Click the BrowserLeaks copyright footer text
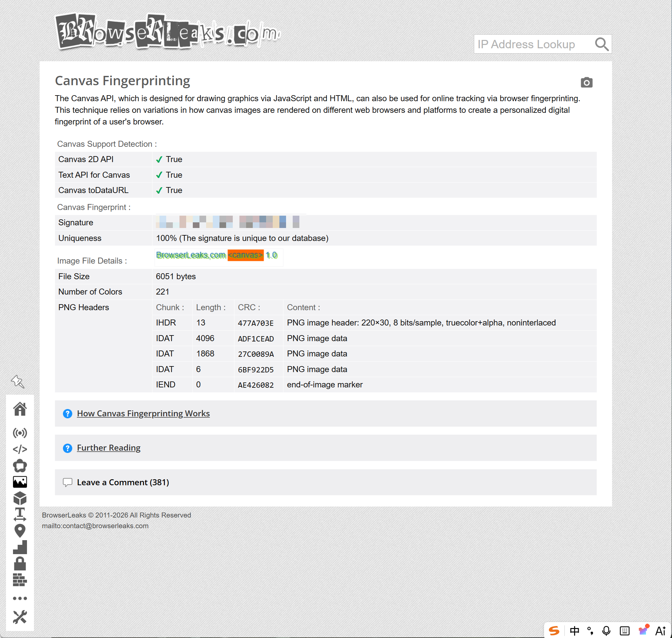This screenshot has height=638, width=672. pyautogui.click(x=116, y=515)
